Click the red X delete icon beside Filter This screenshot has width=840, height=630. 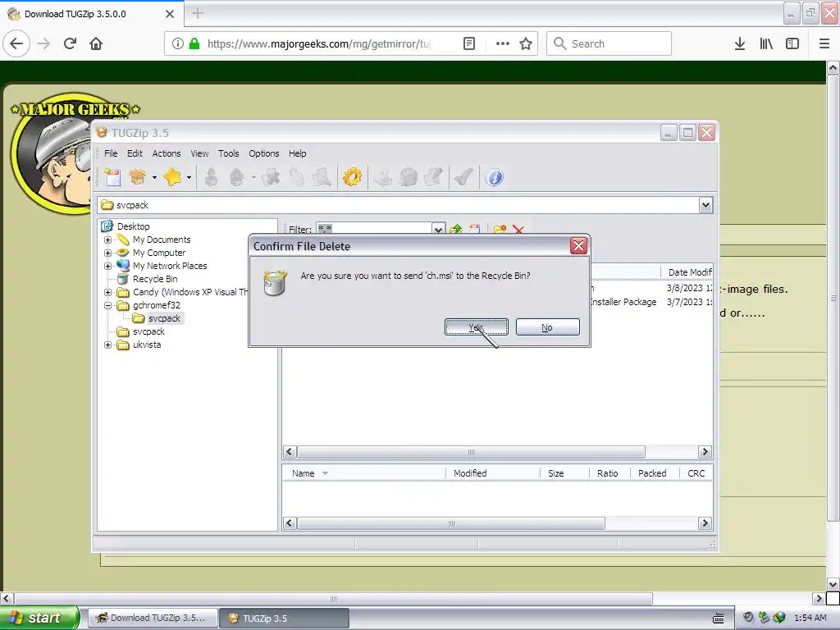[518, 230]
